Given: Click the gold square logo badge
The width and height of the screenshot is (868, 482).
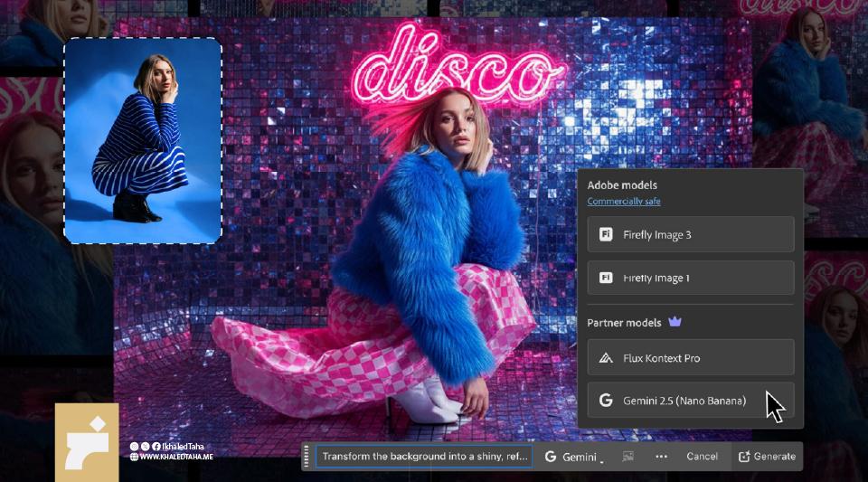Looking at the screenshot, I should pos(87,442).
